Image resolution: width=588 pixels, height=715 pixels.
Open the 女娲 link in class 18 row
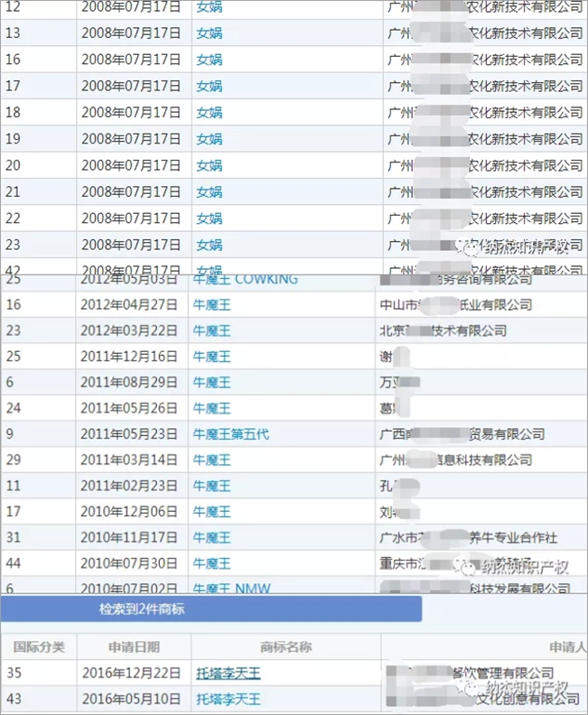pos(210,113)
